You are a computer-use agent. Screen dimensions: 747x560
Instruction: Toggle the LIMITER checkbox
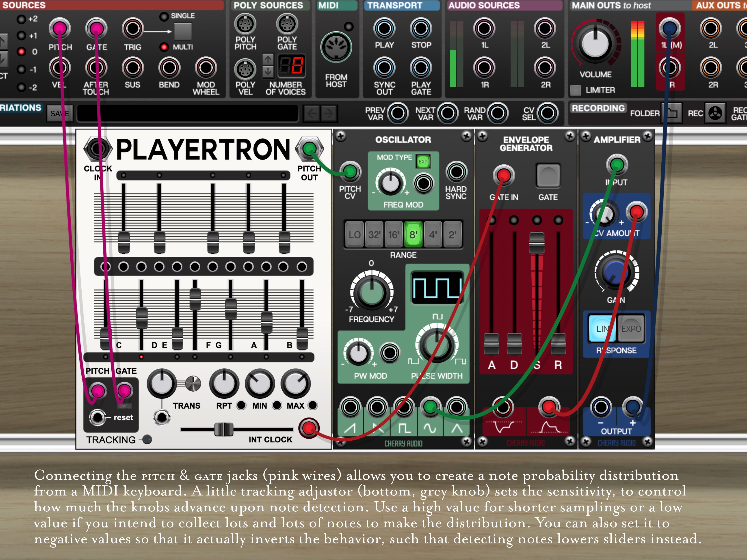(x=576, y=90)
